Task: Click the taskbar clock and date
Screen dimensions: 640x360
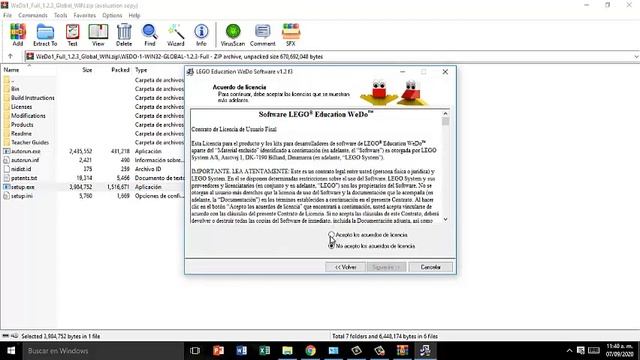Action: pyautogui.click(x=619, y=350)
